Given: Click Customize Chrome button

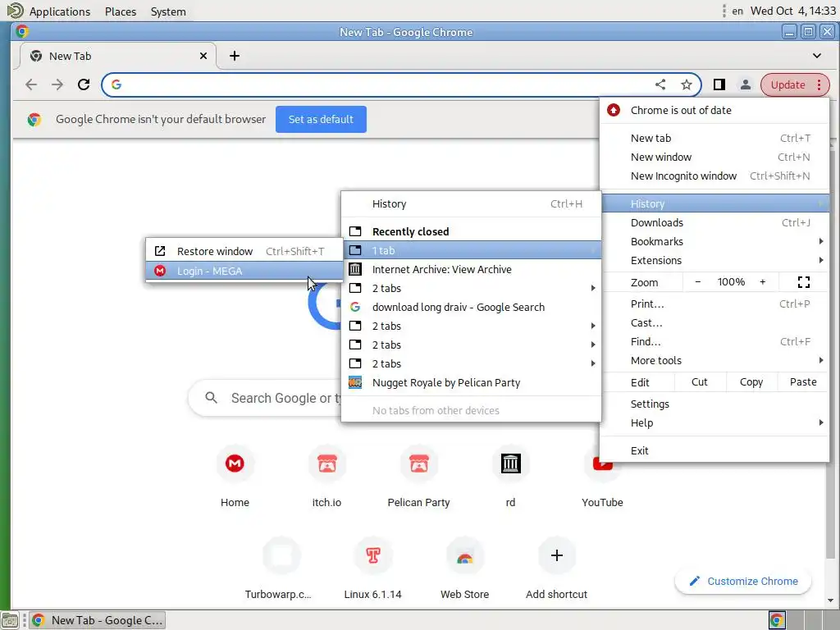Looking at the screenshot, I should (743, 582).
